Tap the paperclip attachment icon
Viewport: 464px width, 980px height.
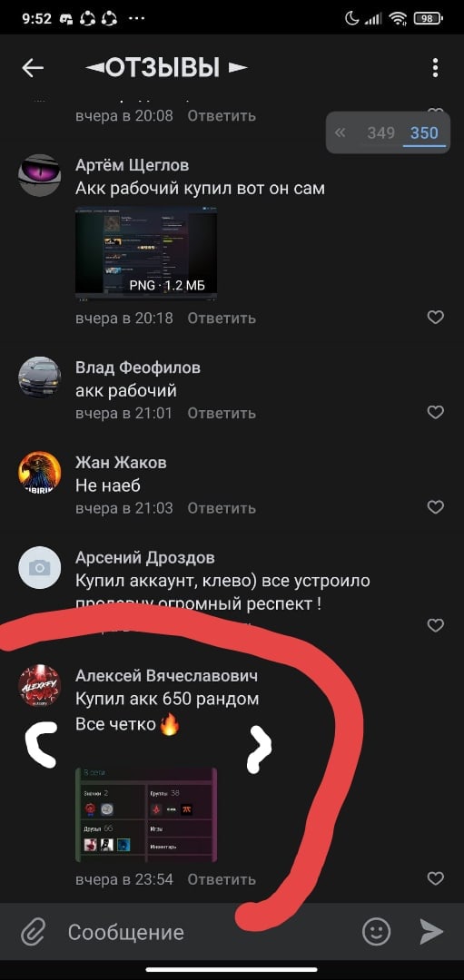click(31, 933)
